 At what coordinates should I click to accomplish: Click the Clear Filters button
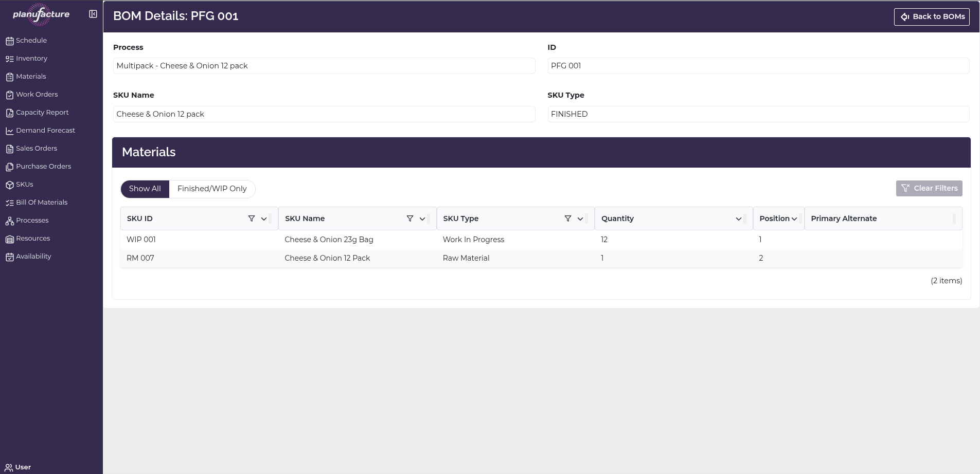(929, 188)
